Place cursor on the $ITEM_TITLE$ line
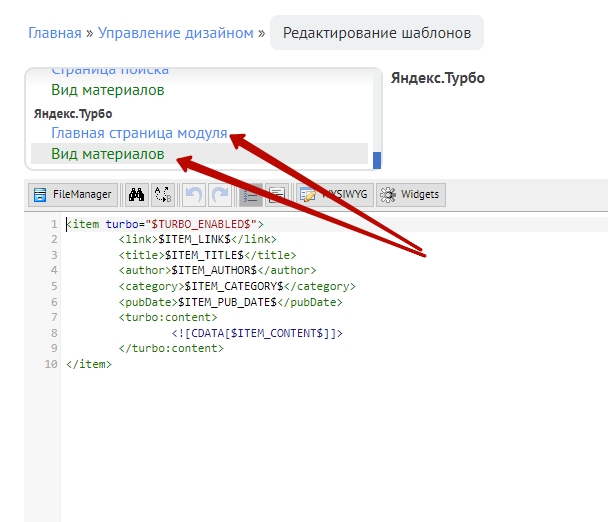 (206, 254)
